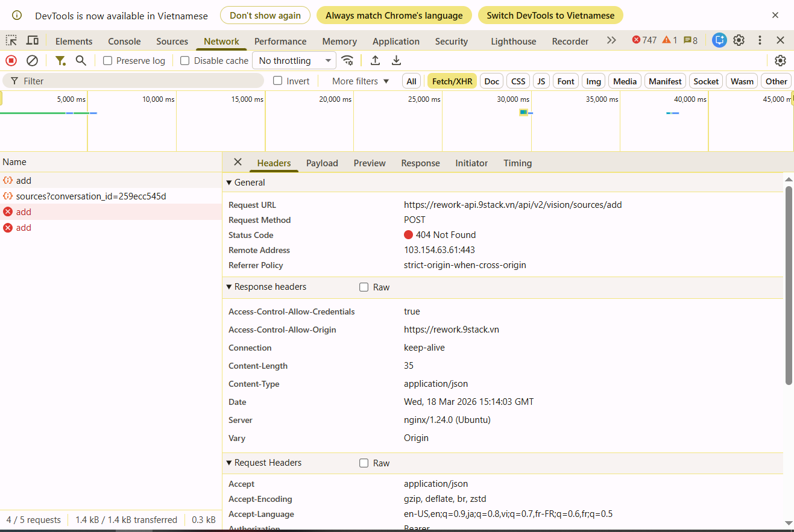The image size is (794, 532).
Task: Open network conditions wifi icon
Action: coord(347,60)
